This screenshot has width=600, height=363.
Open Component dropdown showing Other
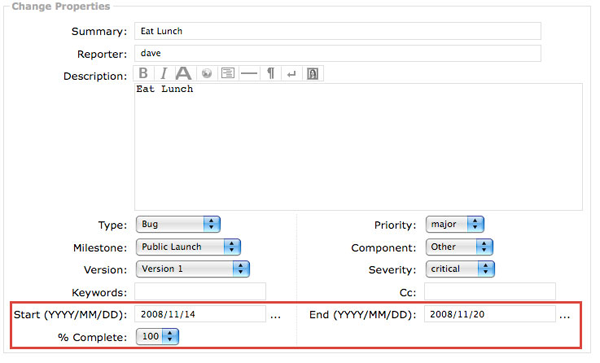pyautogui.click(x=459, y=247)
